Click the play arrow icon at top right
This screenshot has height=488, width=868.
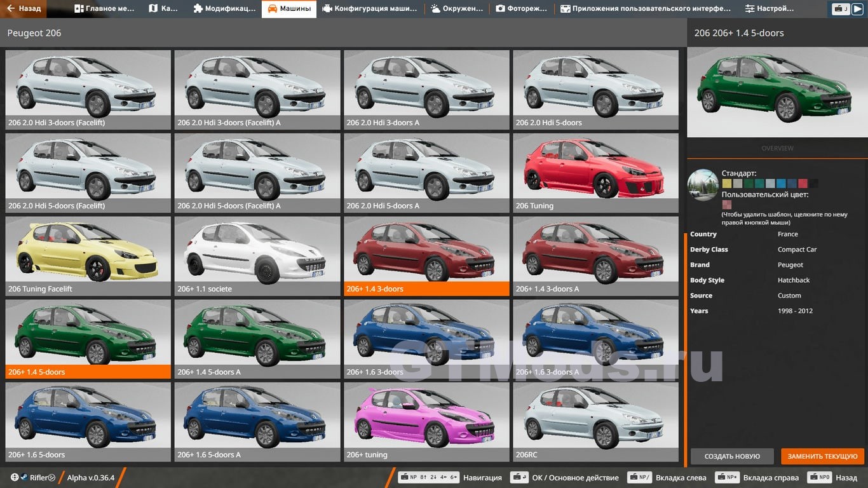click(x=857, y=9)
